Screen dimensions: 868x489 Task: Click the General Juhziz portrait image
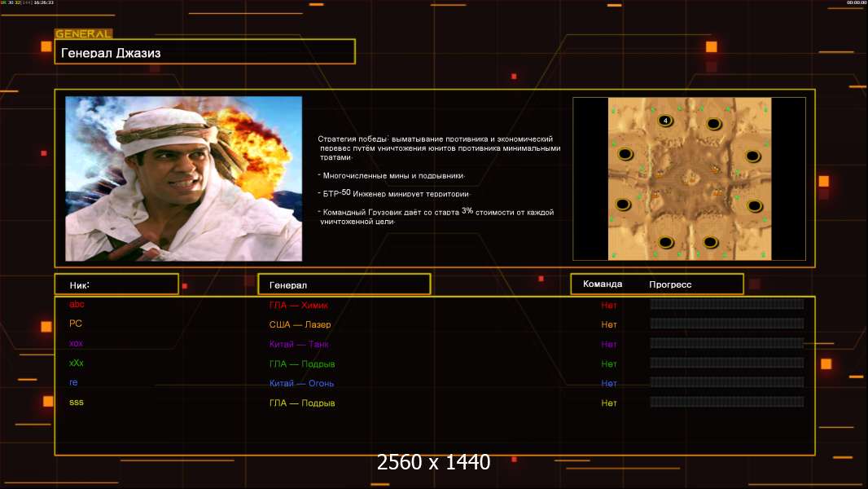[183, 178]
